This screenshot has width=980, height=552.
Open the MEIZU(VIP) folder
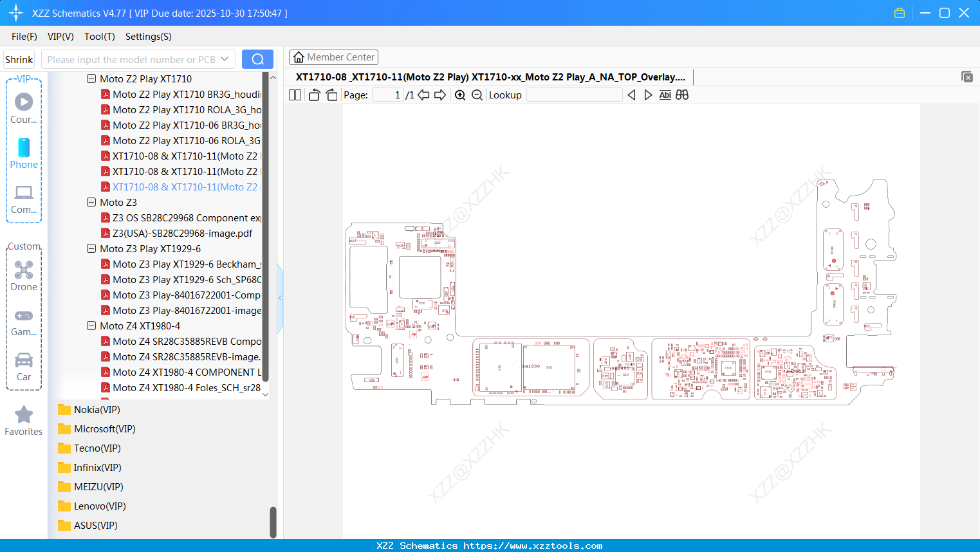pyautogui.click(x=91, y=487)
